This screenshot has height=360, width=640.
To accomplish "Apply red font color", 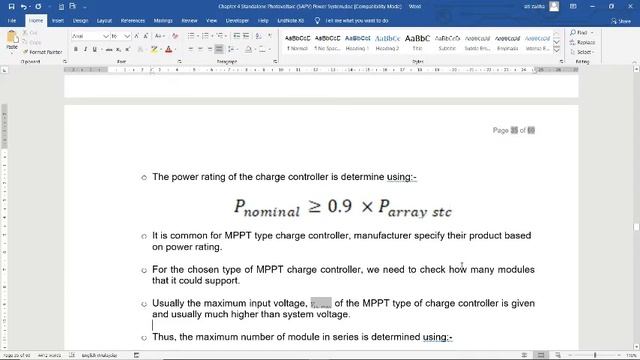I will [168, 49].
